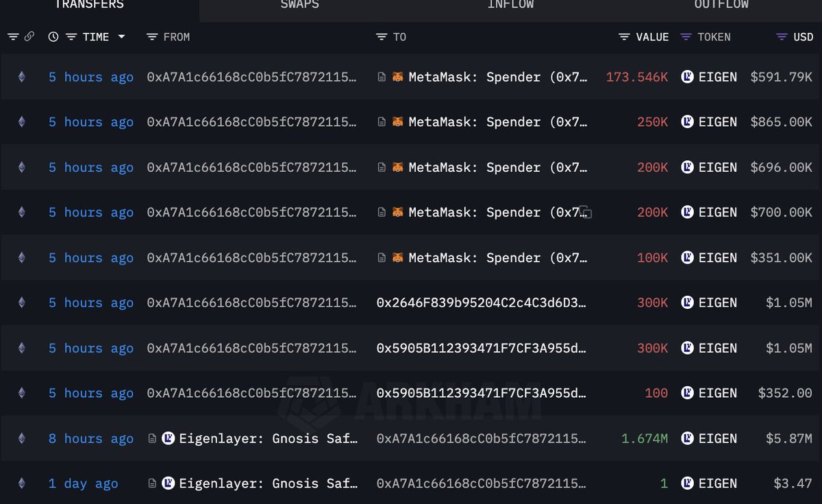Click contract document icon in $591.79K row
822x504 pixels.
(x=382, y=77)
